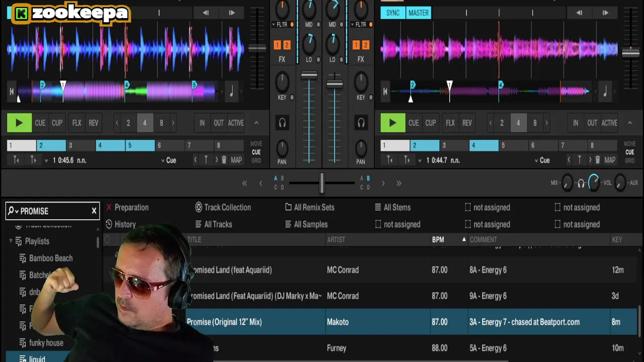Click crossfader fast-right double arrow
Image resolution: width=644 pixels, height=362 pixels.
398,184
